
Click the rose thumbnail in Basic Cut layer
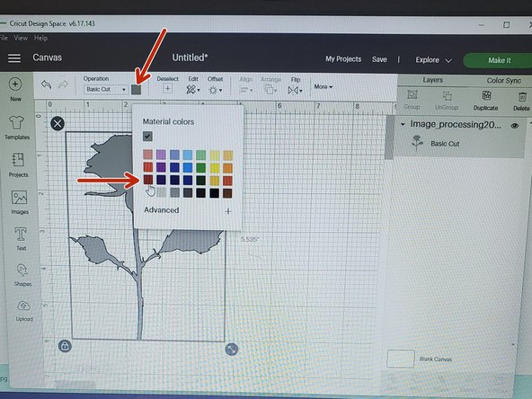417,143
